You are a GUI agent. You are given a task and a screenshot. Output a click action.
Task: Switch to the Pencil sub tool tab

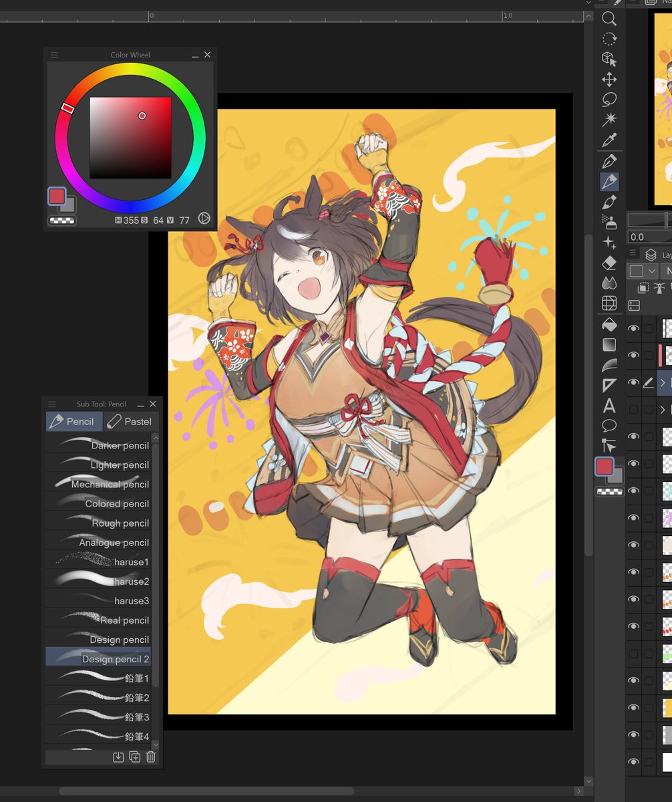point(74,422)
